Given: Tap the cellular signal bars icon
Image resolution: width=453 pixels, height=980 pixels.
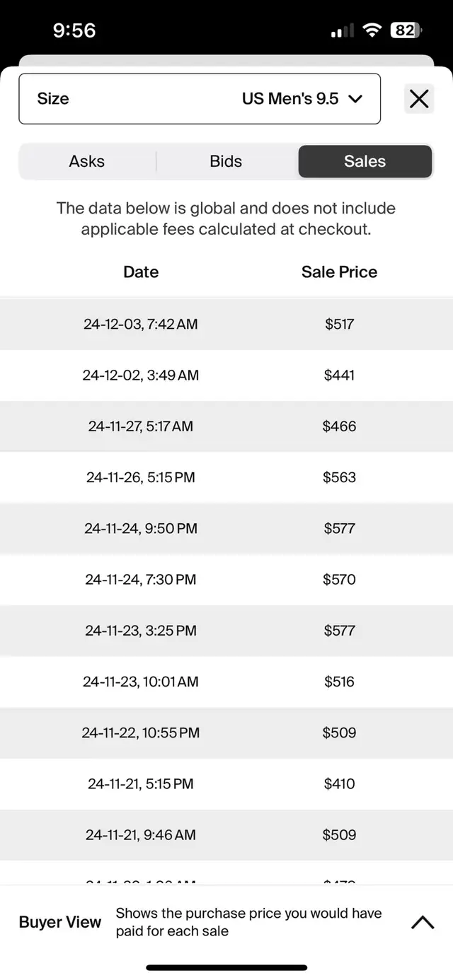Looking at the screenshot, I should click(343, 31).
